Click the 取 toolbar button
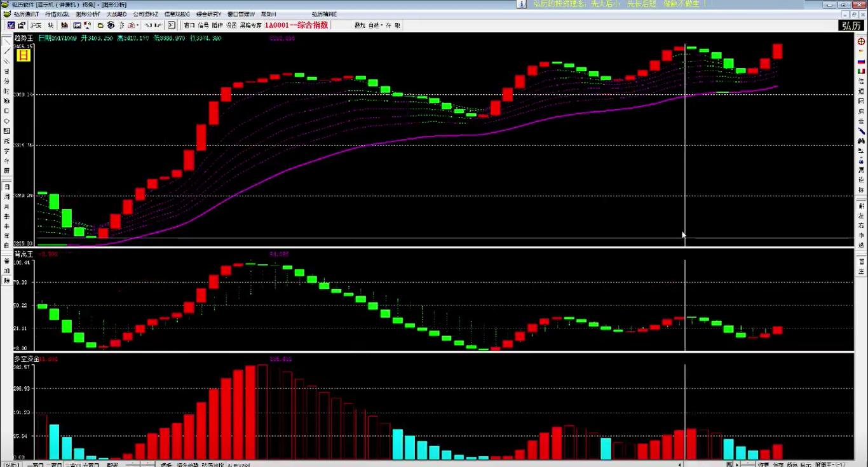The width and height of the screenshot is (868, 467). pos(398,25)
